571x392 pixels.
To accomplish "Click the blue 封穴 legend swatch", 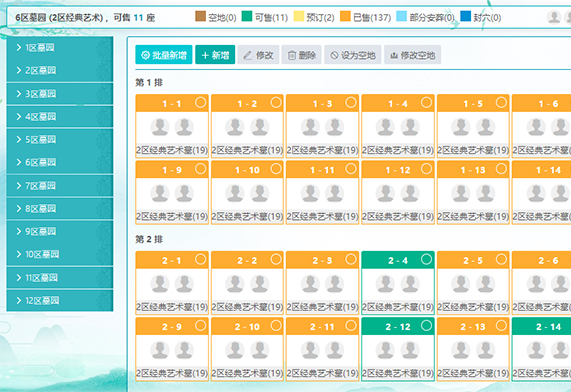I will click(x=465, y=16).
